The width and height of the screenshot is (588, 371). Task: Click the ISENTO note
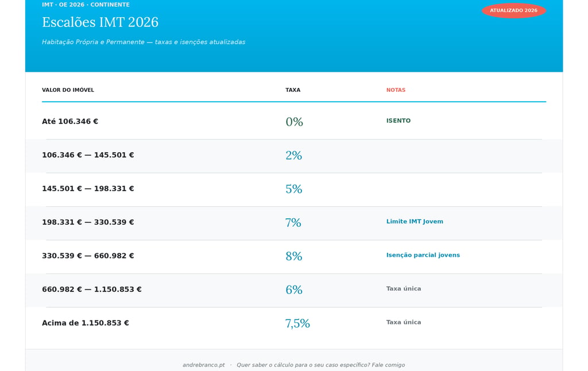coord(399,121)
